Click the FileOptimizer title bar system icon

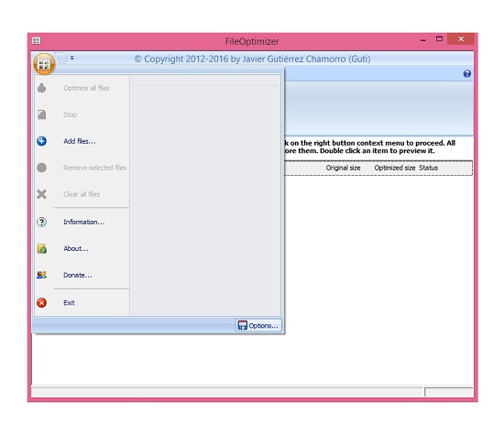[x=37, y=41]
